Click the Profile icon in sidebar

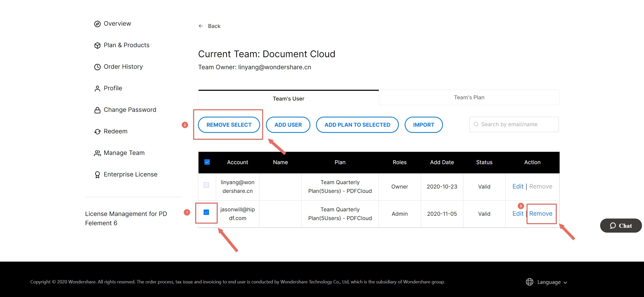(97, 88)
